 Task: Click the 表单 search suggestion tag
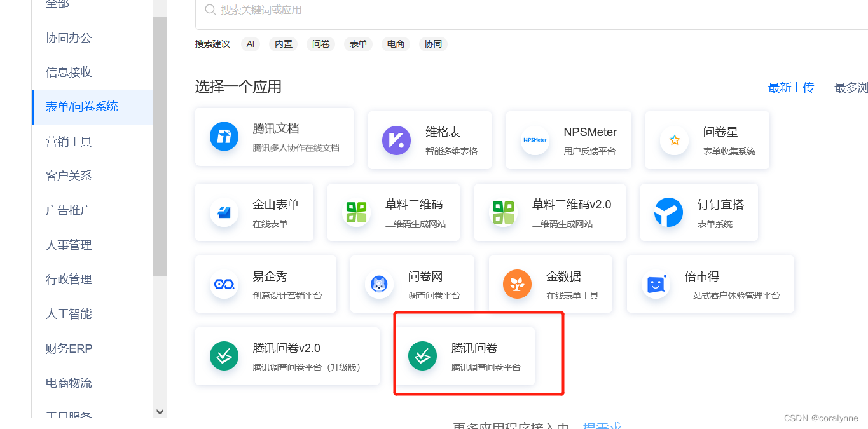tap(358, 44)
